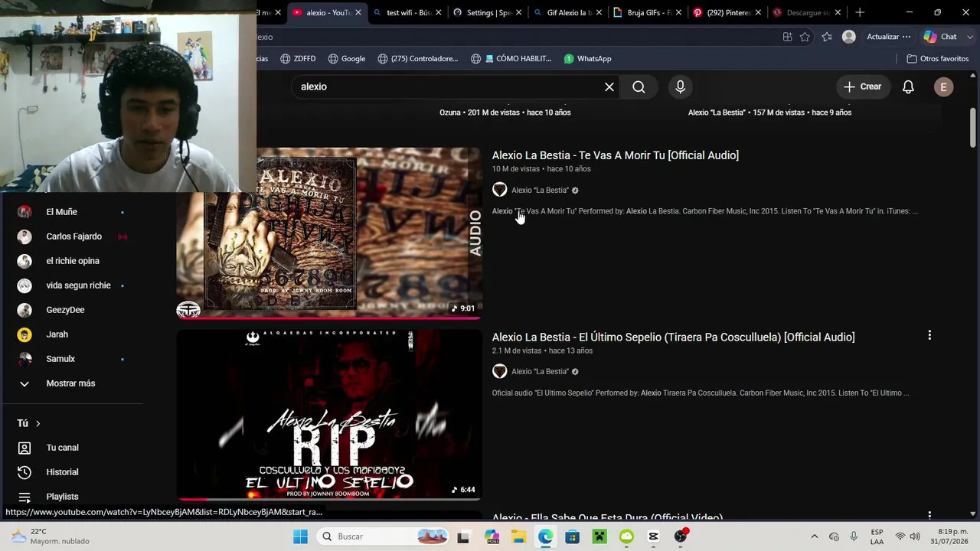Click the Crear button on YouTube
The image size is (980, 551).
(863, 86)
